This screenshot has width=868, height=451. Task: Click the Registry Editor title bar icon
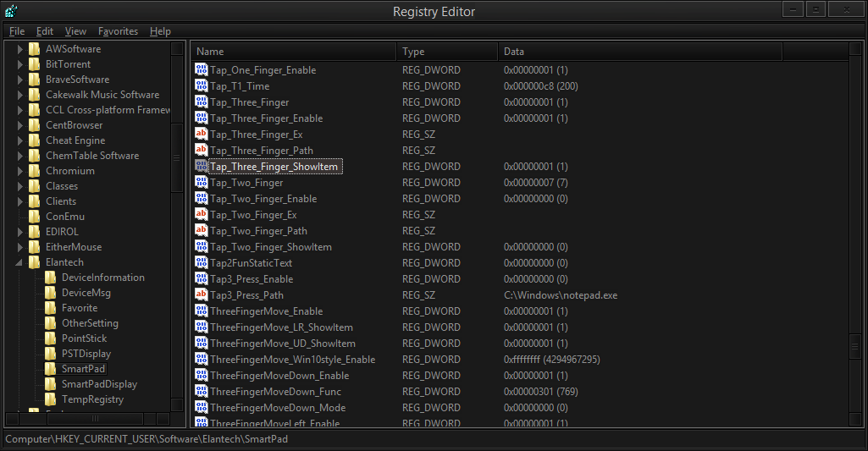pyautogui.click(x=11, y=11)
